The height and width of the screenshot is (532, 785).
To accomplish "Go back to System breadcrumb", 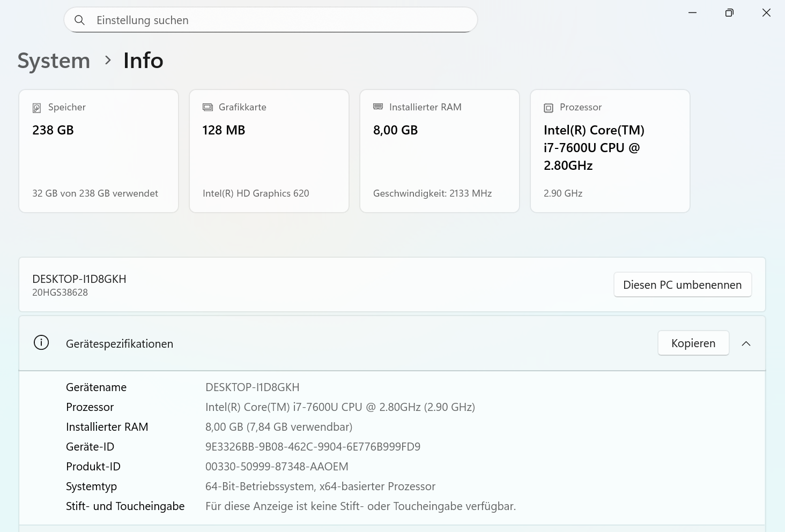I will 54,61.
